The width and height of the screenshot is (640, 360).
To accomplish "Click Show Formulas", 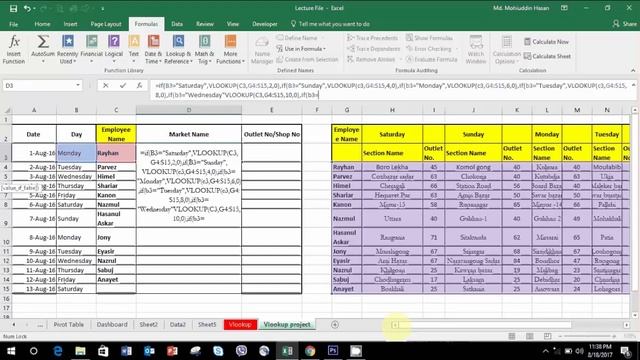I will click(429, 38).
